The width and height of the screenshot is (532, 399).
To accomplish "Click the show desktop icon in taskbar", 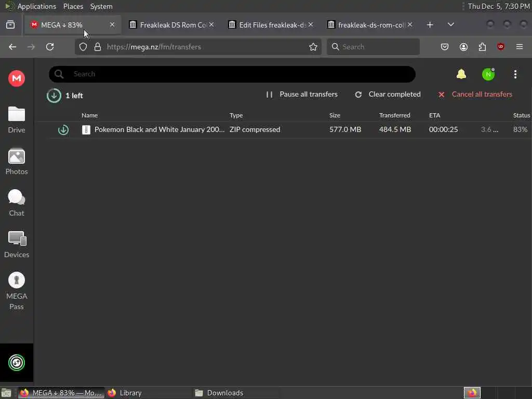I will tap(6, 393).
